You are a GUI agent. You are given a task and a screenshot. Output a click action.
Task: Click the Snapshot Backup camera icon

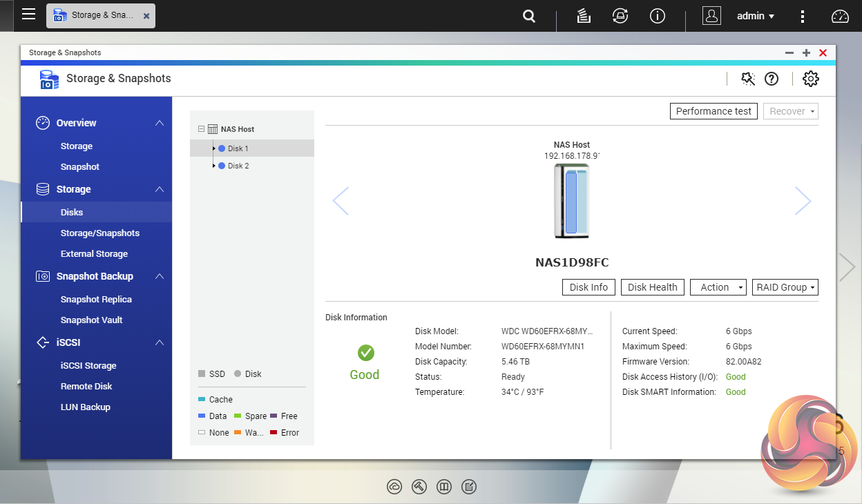pyautogui.click(x=43, y=276)
